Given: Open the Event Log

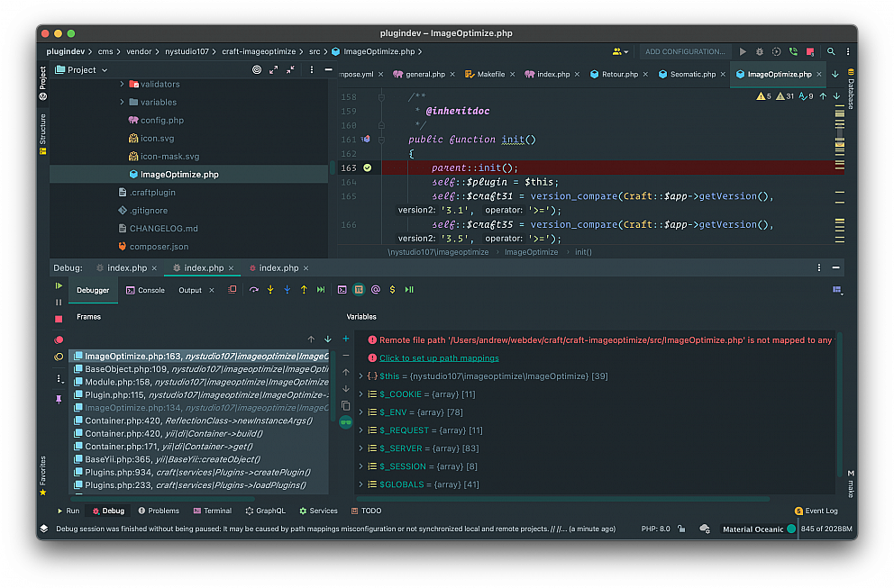Looking at the screenshot, I should pos(816,511).
